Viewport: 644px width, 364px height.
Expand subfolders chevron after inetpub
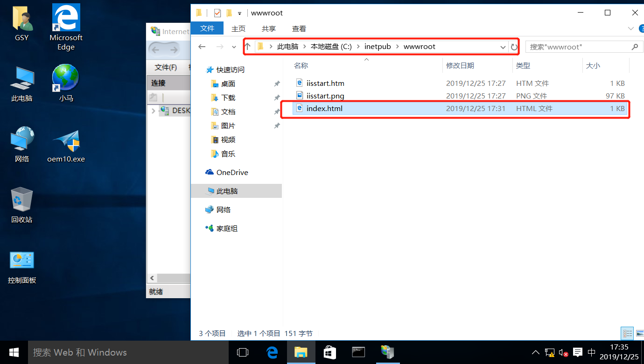coord(398,47)
